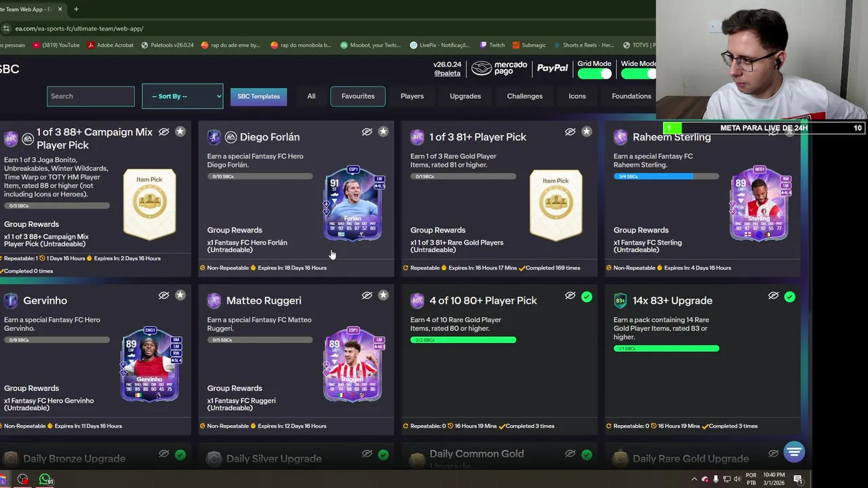The height and width of the screenshot is (488, 868).
Task: Click the green check on 14x 83+ Upgrade
Action: [x=789, y=297]
